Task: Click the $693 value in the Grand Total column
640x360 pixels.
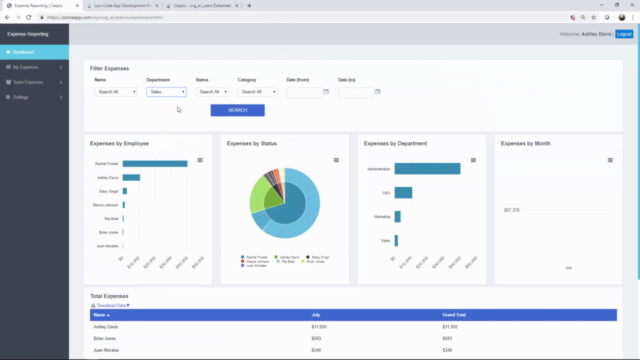Action: pyautogui.click(x=447, y=338)
